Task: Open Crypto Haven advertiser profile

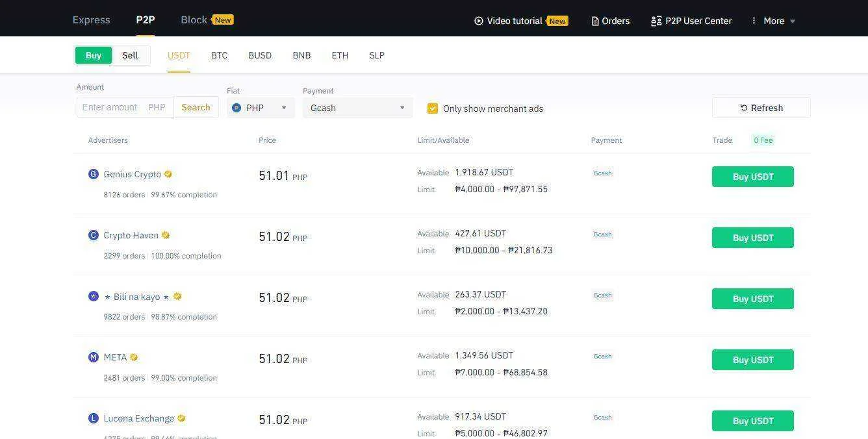Action: point(131,235)
